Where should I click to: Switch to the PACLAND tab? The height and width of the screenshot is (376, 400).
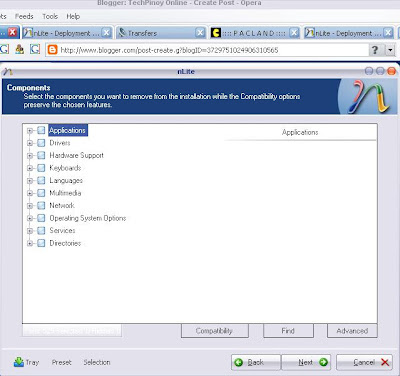(x=255, y=33)
